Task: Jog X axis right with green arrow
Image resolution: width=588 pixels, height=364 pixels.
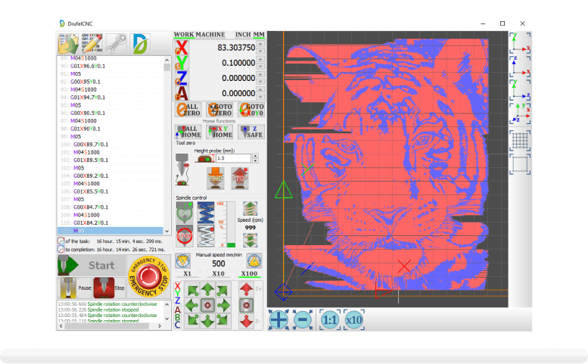Action: coord(223,305)
